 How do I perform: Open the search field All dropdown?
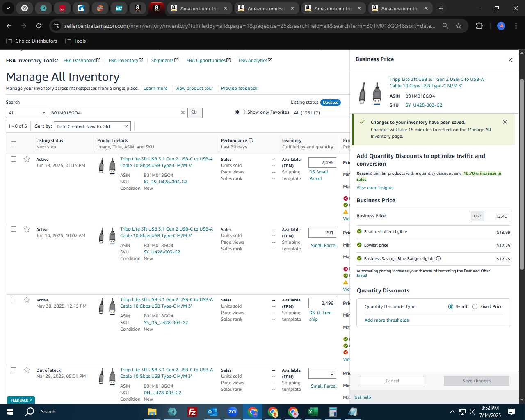(x=27, y=113)
